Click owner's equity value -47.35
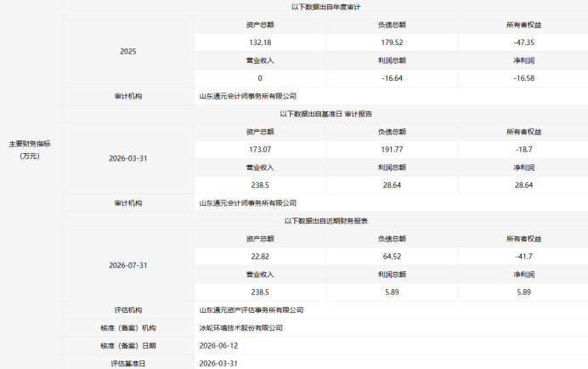The width and height of the screenshot is (588, 369). click(x=524, y=43)
